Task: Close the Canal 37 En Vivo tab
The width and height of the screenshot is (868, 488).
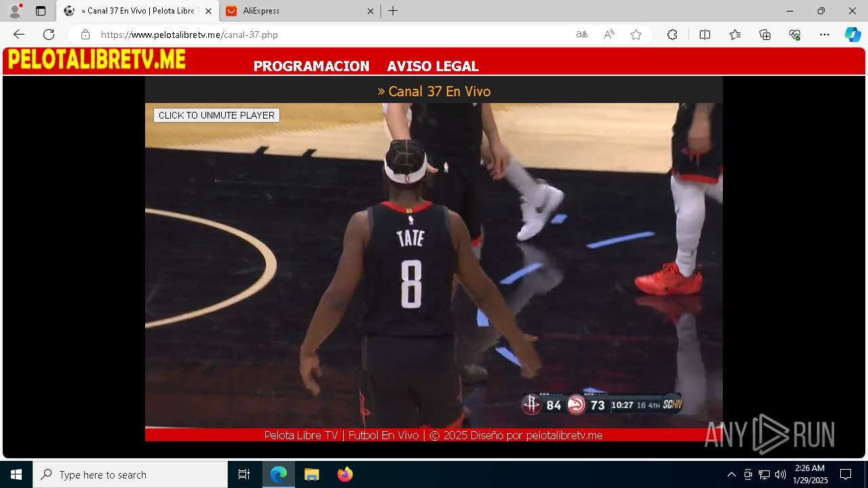Action: coord(208,11)
